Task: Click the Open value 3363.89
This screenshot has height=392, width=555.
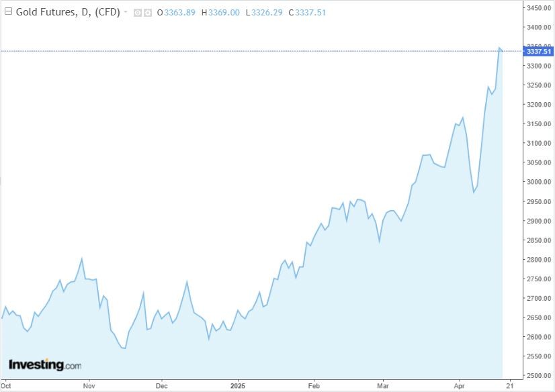Action: tap(177, 12)
